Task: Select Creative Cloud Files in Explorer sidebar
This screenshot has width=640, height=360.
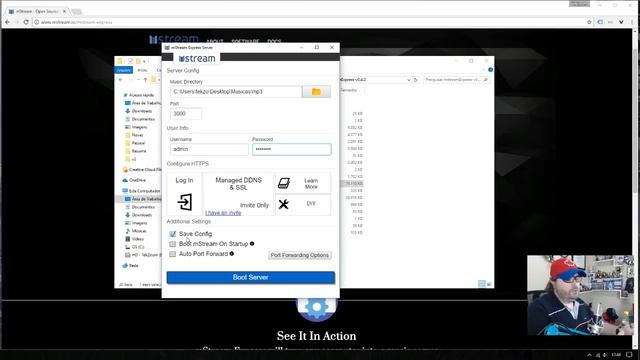Action: click(x=142, y=170)
